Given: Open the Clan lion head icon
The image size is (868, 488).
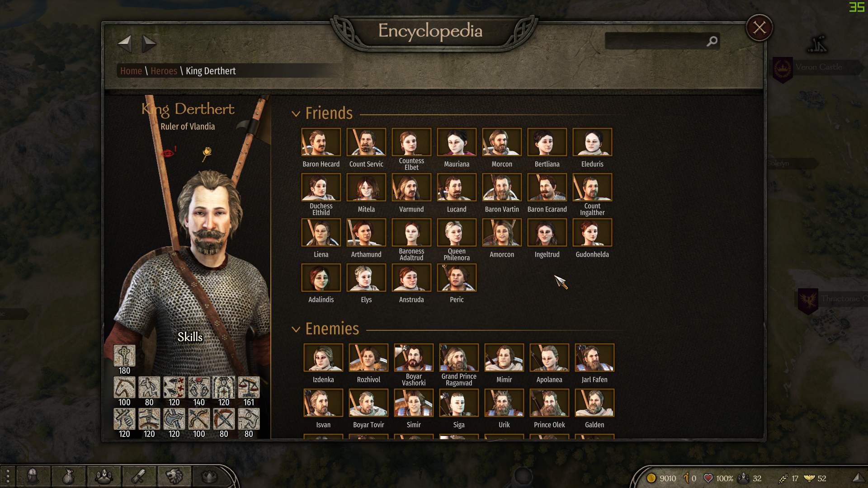Looking at the screenshot, I should point(174,476).
